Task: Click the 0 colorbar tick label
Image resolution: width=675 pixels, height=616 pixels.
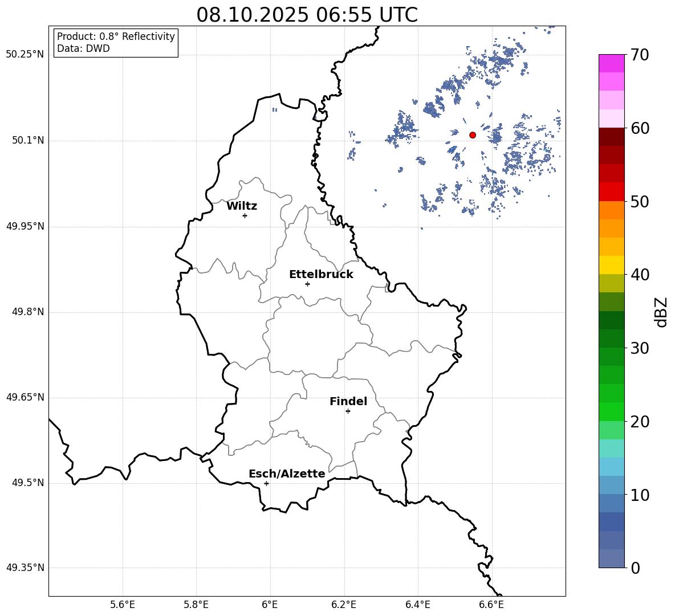Action: [636, 568]
